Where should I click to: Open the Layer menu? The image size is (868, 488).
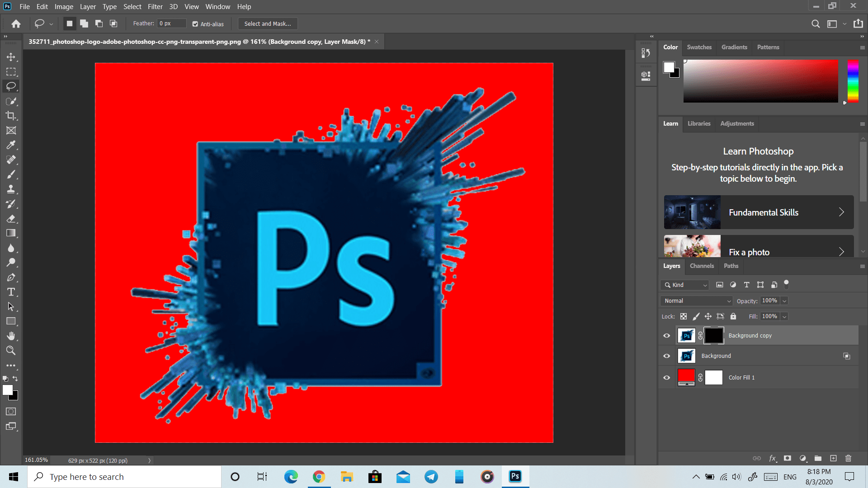88,7
